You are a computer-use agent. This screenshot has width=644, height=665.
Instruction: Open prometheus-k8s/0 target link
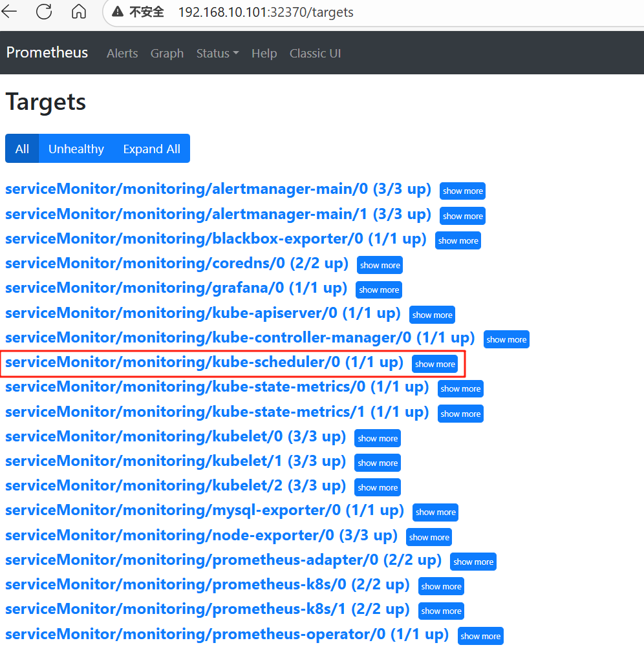[x=207, y=584]
